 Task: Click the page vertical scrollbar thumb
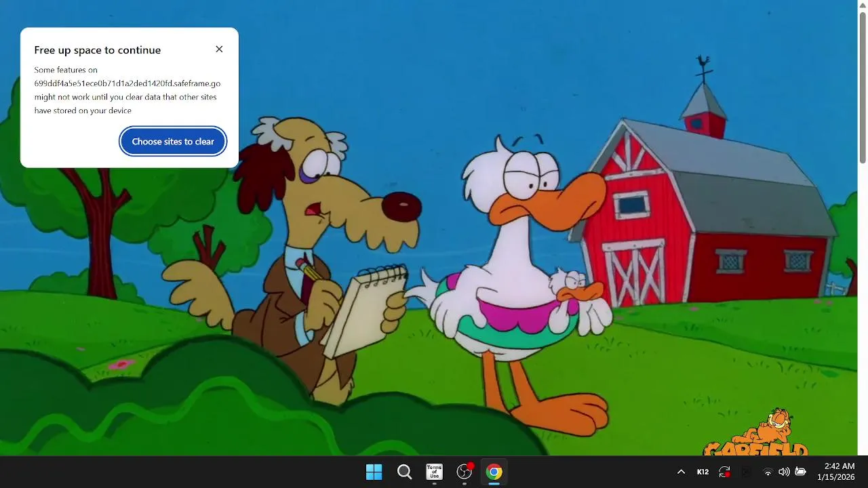pyautogui.click(x=863, y=87)
